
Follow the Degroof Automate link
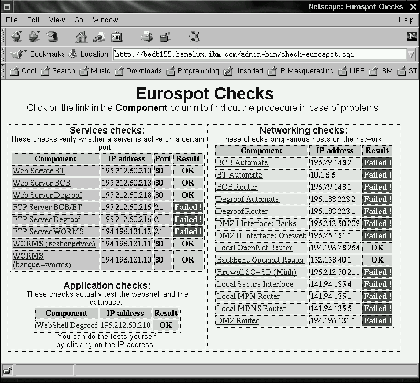pyautogui.click(x=247, y=199)
